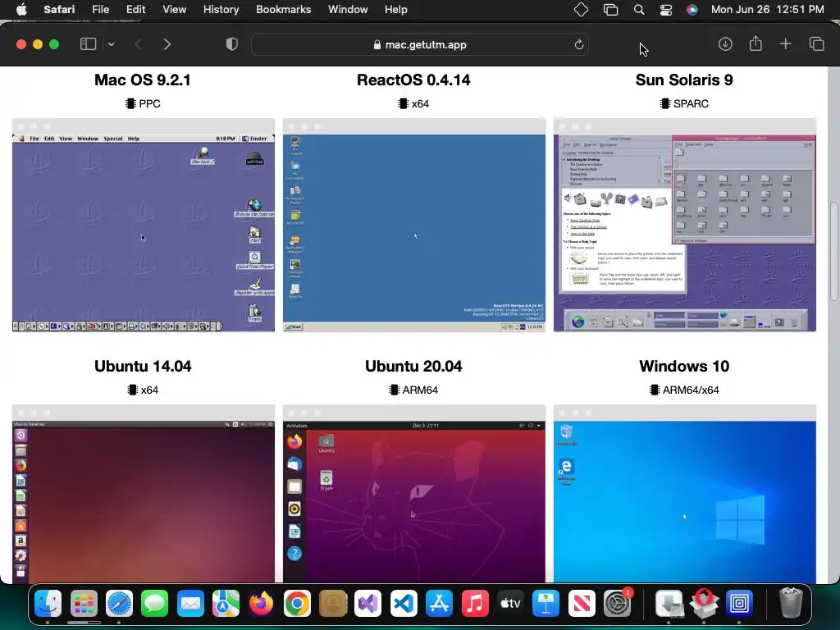Viewport: 840px width, 630px height.
Task: Open the Edit menu
Action: 135,9
